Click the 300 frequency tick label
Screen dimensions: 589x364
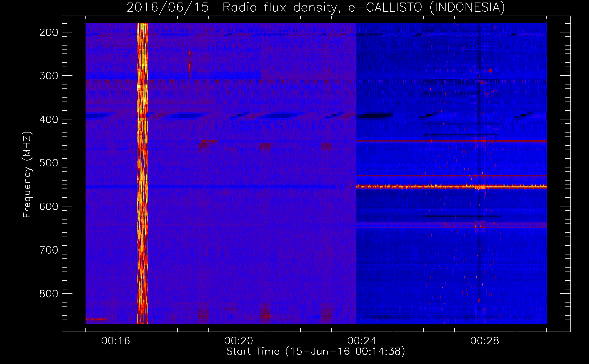pyautogui.click(x=49, y=76)
